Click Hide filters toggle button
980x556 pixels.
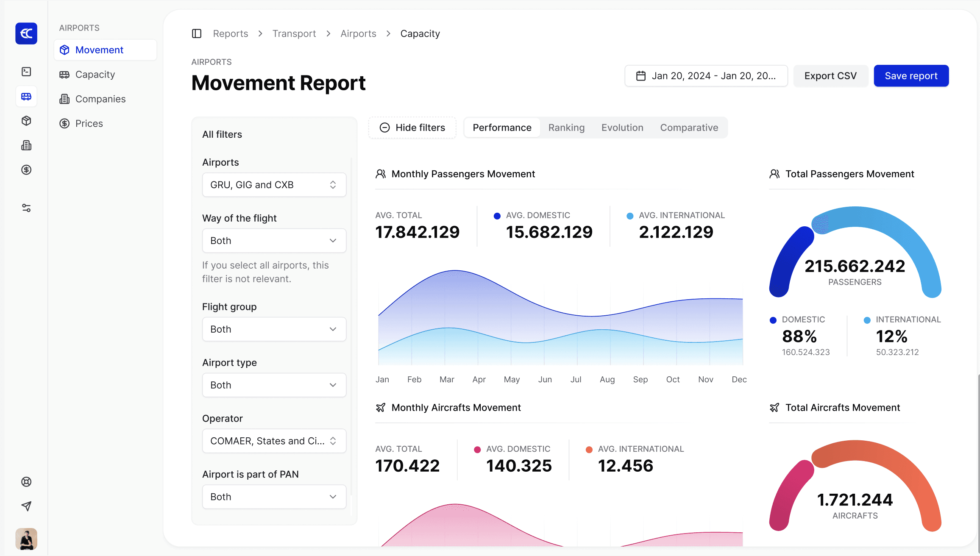click(412, 128)
